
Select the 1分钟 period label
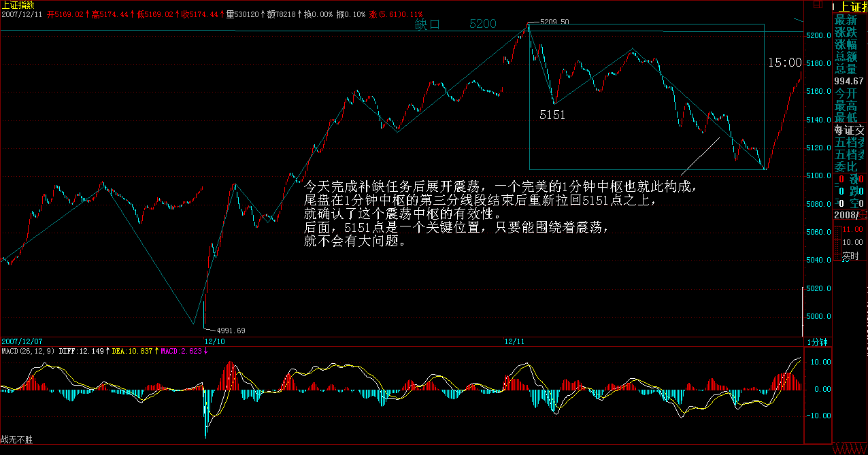[817, 341]
